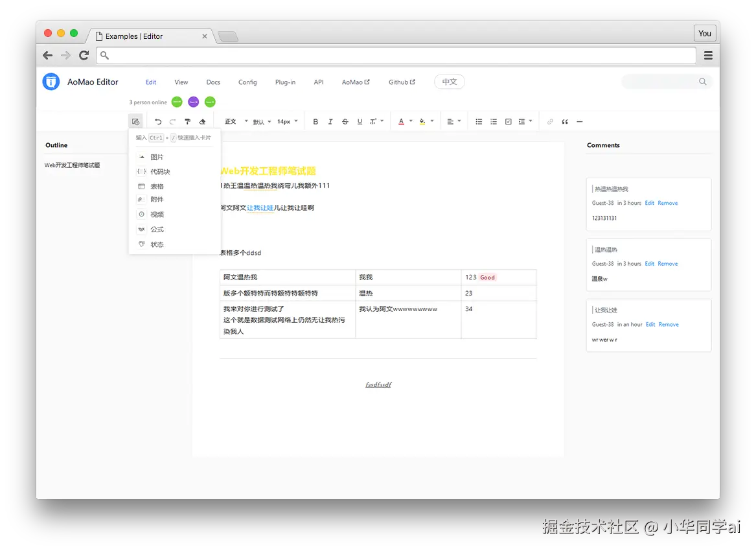The image size is (756, 551).
Task: Click the insert link toolbar icon
Action: [550, 122]
